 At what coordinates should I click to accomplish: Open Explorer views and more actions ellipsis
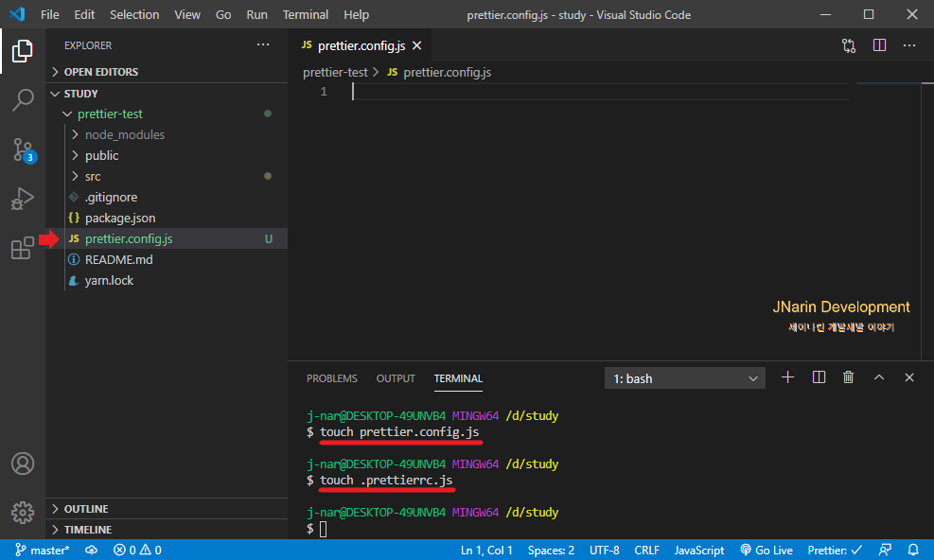pyautogui.click(x=263, y=45)
